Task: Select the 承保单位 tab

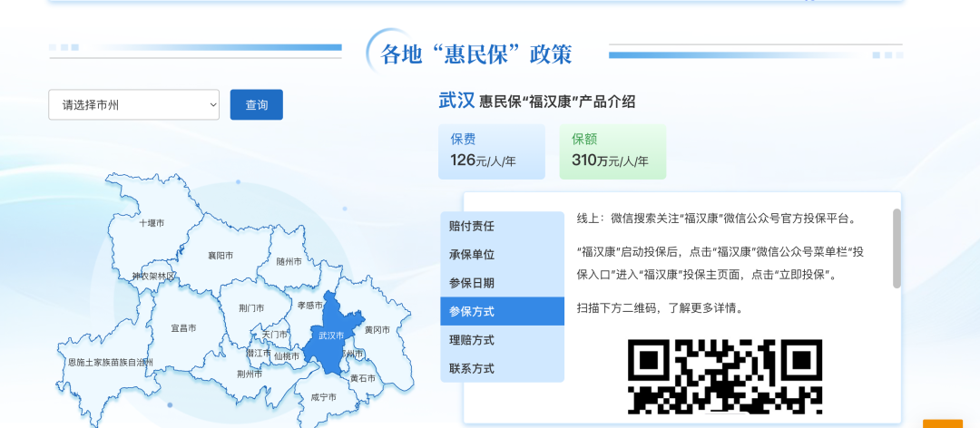Action: pos(502,254)
